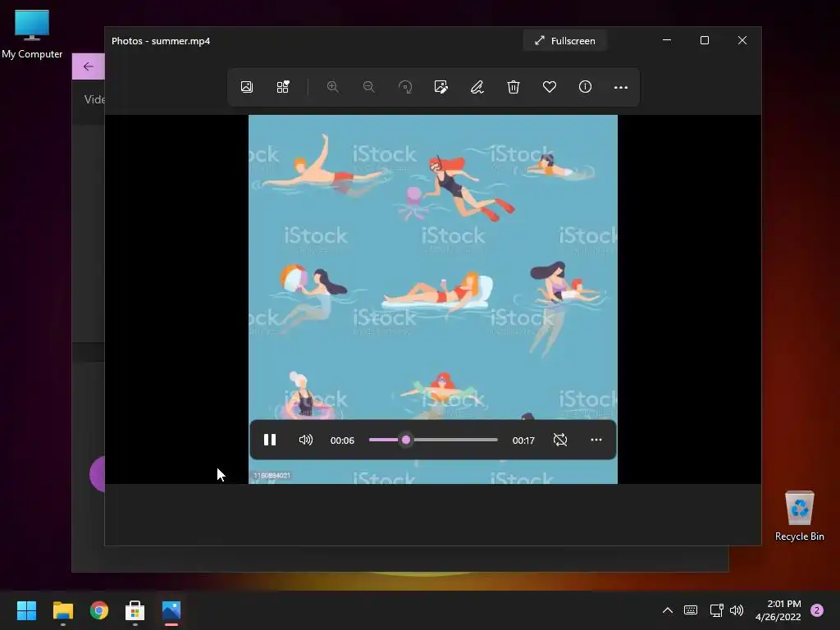Open the Recycle Bin desktop icon
The image size is (840, 630).
point(799,516)
